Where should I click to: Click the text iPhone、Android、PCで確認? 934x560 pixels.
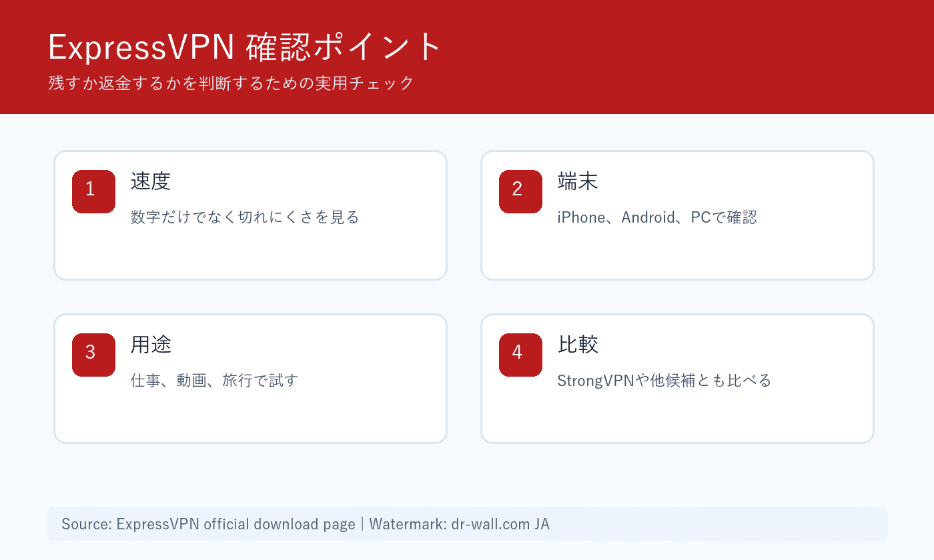(x=657, y=217)
